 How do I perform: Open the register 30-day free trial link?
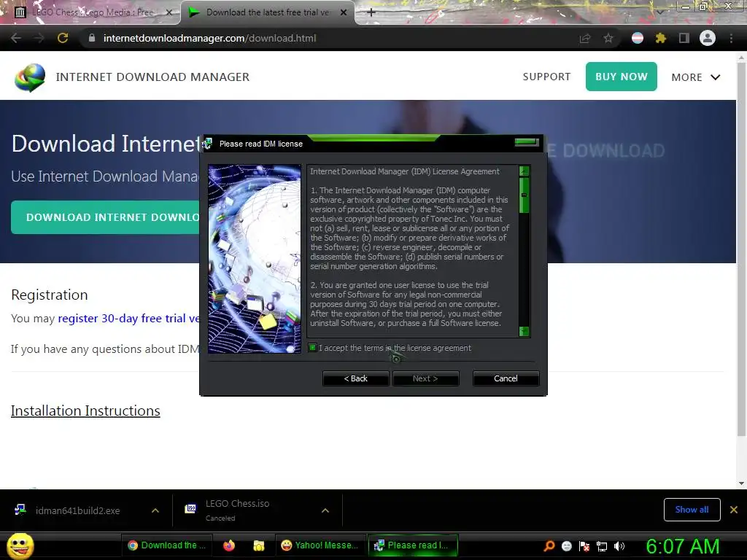pos(128,318)
